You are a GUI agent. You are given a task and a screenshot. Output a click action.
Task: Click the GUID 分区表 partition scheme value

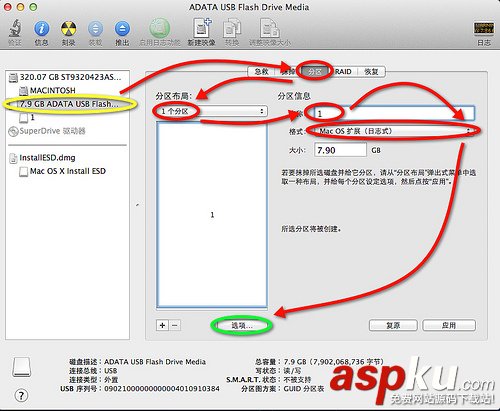click(304, 389)
